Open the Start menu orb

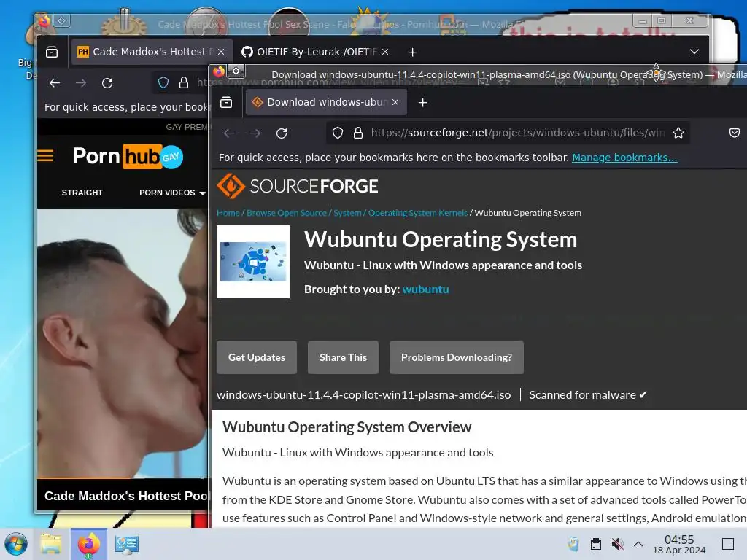tap(16, 544)
